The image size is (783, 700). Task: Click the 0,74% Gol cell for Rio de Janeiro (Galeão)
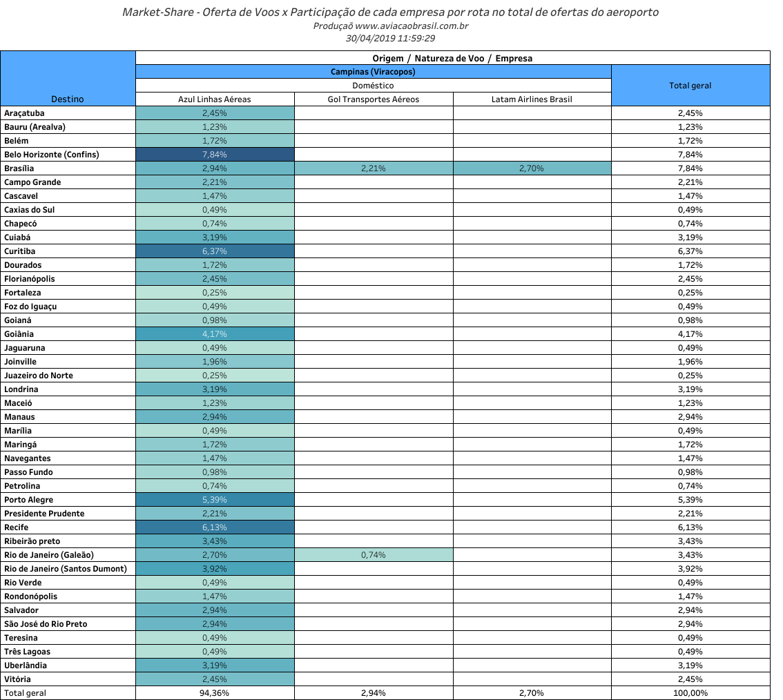373,554
